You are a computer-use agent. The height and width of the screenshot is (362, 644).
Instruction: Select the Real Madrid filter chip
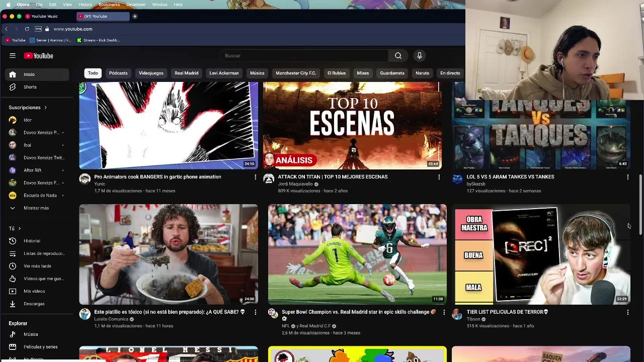point(186,73)
